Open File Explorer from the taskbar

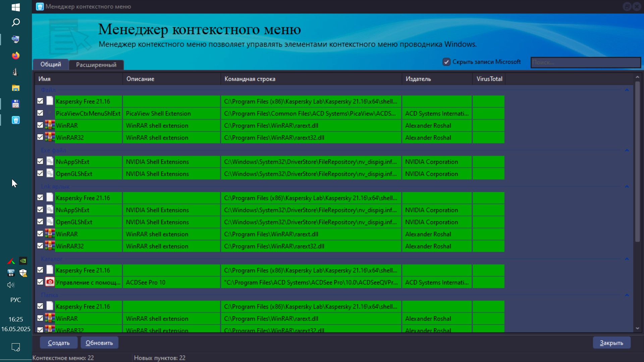click(16, 88)
